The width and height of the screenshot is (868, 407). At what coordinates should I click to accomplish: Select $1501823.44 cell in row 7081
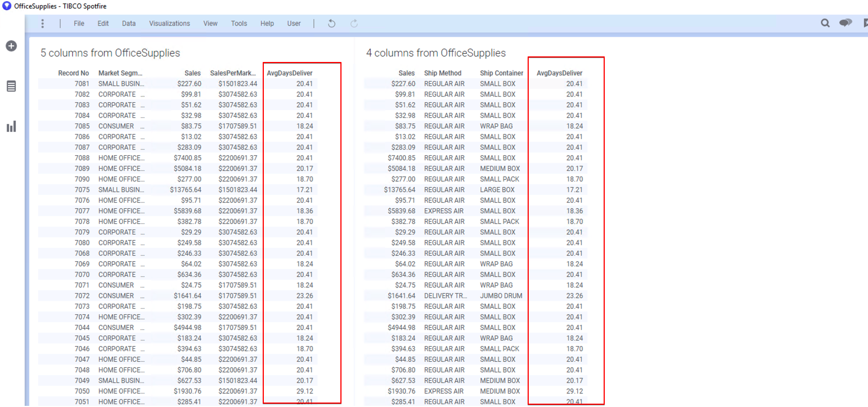coord(238,84)
